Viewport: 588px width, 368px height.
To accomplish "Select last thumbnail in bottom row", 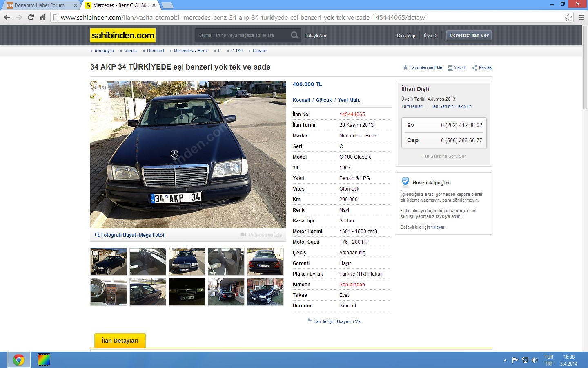I will click(x=265, y=292).
